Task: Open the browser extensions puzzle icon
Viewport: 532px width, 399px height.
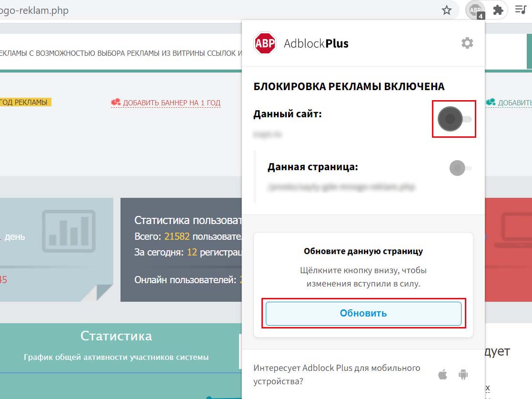Action: coord(498,10)
